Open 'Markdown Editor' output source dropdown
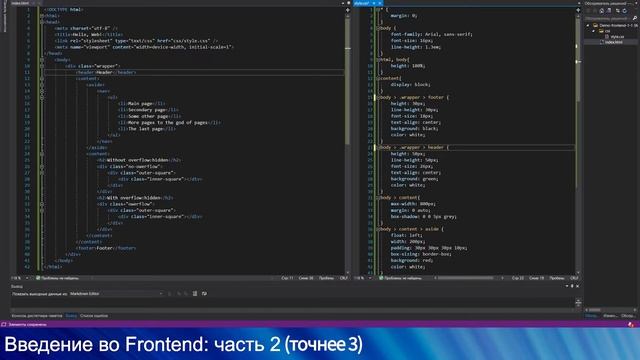Image resolution: width=640 pixels, height=360 pixels. 116,293
